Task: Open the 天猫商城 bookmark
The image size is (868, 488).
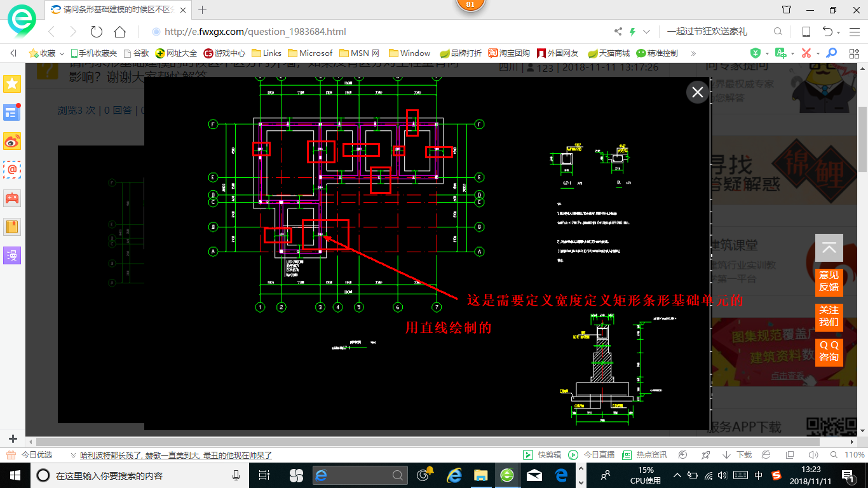Action: pyautogui.click(x=608, y=53)
